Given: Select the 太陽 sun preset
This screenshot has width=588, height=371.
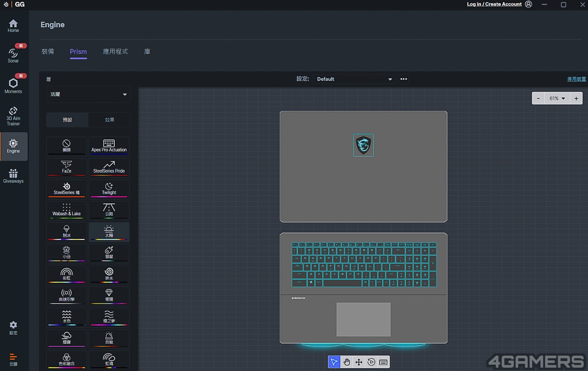Looking at the screenshot, I should 109,232.
